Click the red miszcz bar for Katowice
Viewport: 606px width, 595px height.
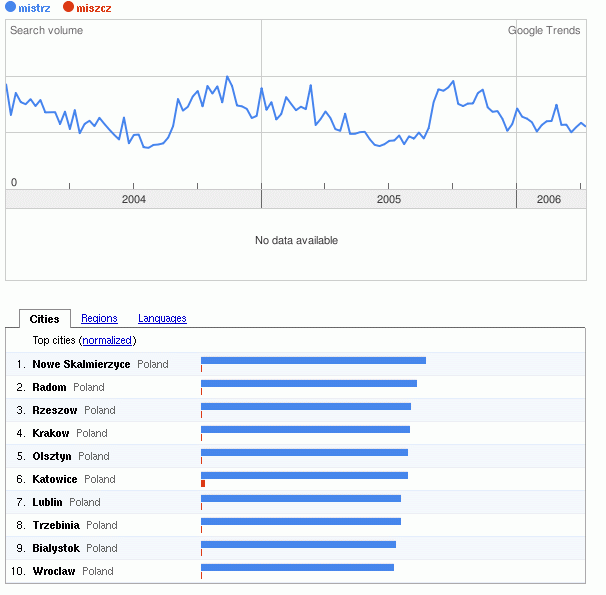coord(203,484)
